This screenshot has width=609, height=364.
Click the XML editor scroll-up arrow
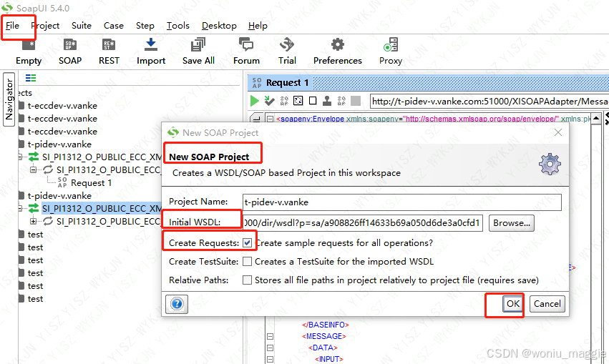596,118
